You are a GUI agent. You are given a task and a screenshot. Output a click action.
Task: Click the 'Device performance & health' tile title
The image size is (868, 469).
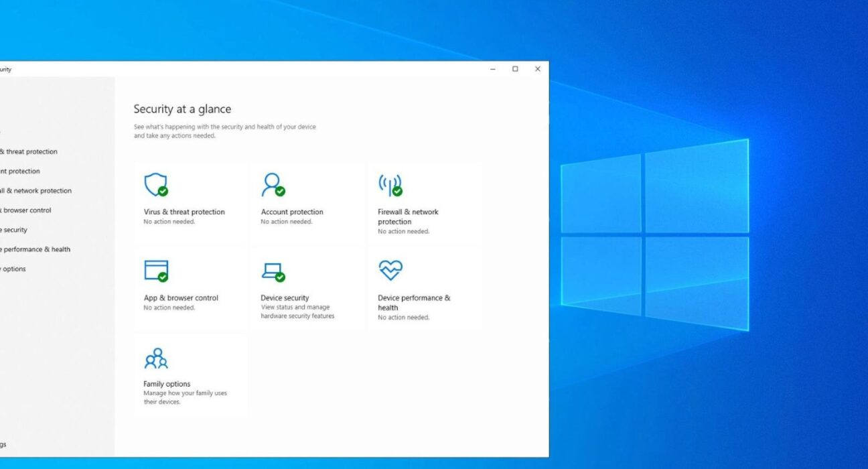pyautogui.click(x=414, y=303)
